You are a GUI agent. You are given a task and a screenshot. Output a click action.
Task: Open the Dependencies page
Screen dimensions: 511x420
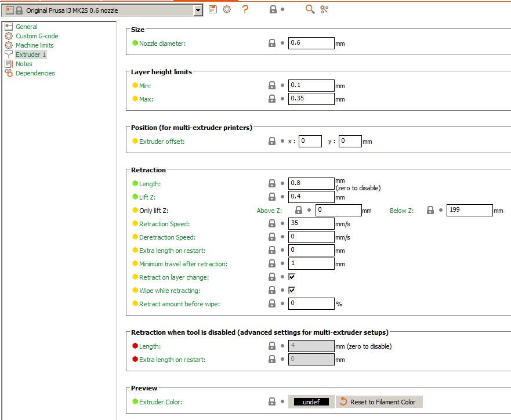35,73
